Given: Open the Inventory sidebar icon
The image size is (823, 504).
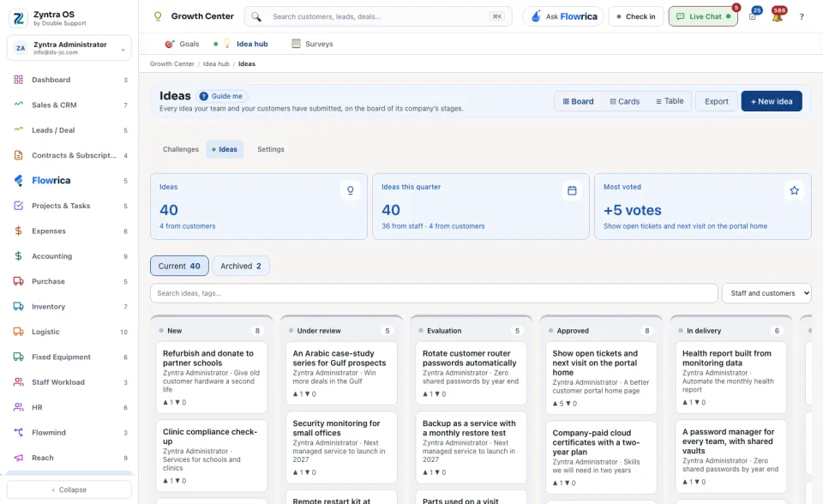Looking at the screenshot, I should pyautogui.click(x=18, y=307).
